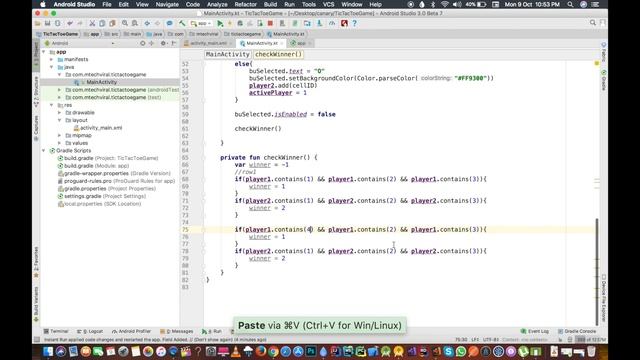Image resolution: width=640 pixels, height=360 pixels.
Task: Open the Navigate menu
Action: [167, 4]
